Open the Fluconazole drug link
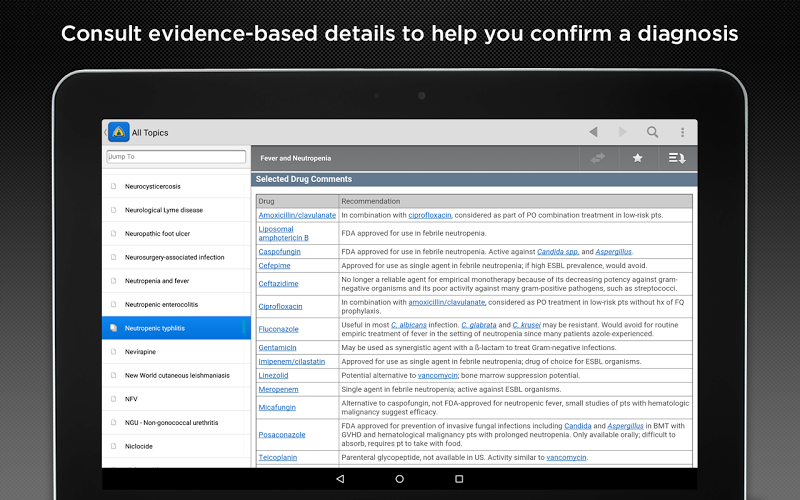The width and height of the screenshot is (800, 500). (x=278, y=329)
